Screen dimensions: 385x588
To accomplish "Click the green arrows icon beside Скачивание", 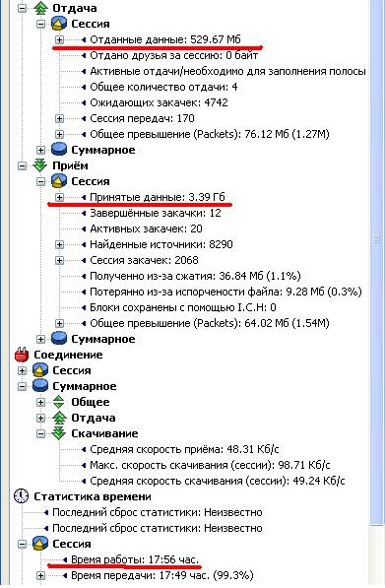I will click(59, 433).
